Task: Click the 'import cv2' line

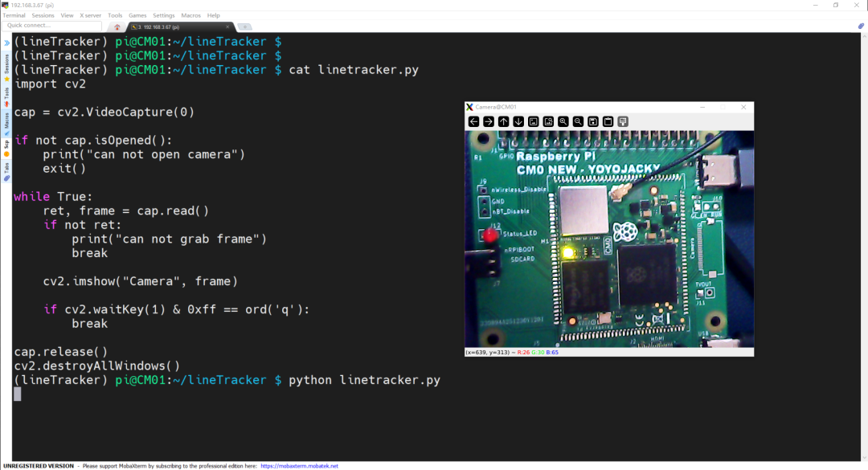Action: click(50, 84)
